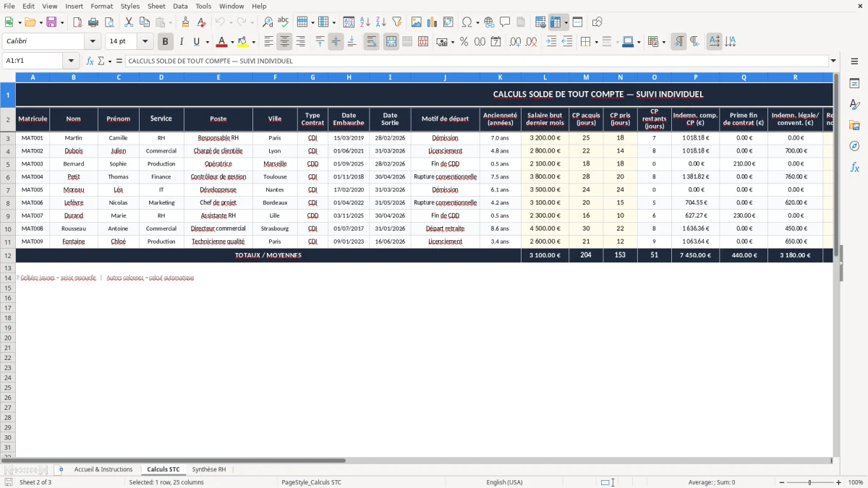The image size is (868, 488).
Task: Toggle italic formatting
Action: coord(181,42)
